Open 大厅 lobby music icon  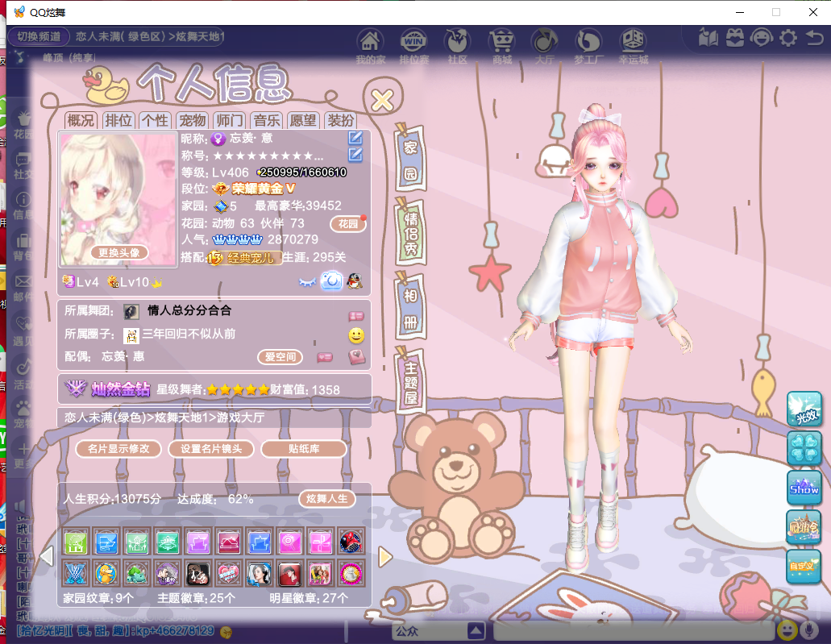click(545, 46)
